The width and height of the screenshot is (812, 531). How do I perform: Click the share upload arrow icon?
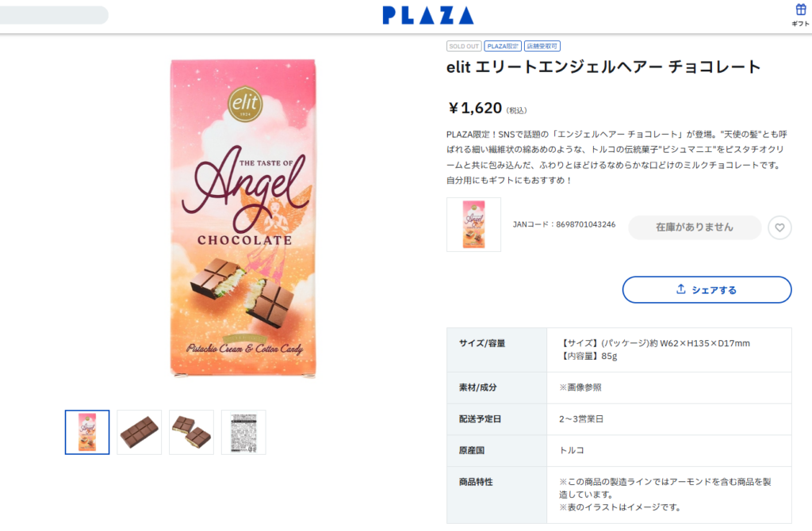click(x=681, y=288)
